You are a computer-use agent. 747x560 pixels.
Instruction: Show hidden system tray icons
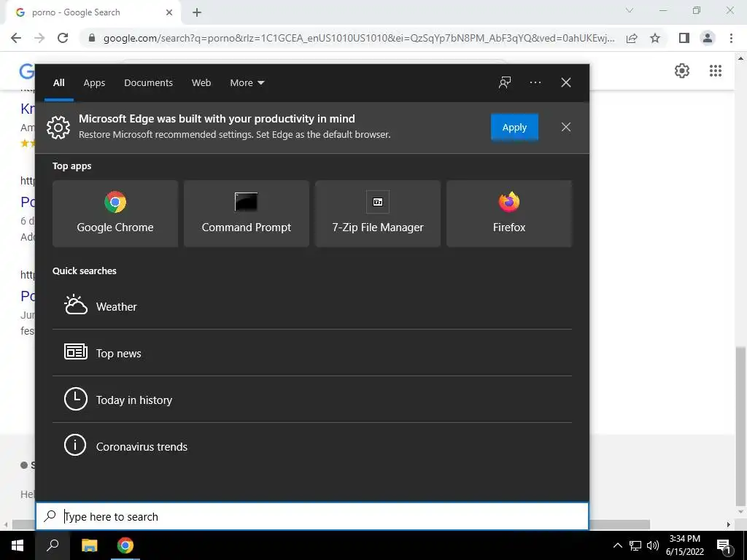617,545
